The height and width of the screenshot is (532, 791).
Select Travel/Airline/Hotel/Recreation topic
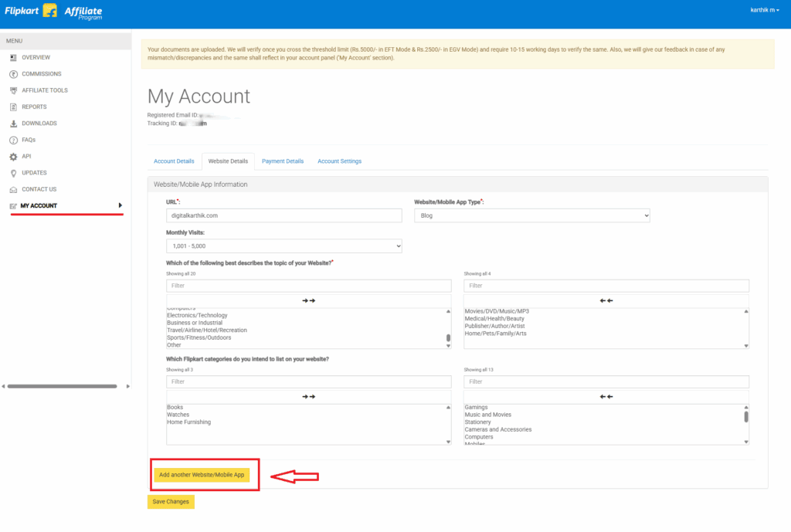[207, 330]
